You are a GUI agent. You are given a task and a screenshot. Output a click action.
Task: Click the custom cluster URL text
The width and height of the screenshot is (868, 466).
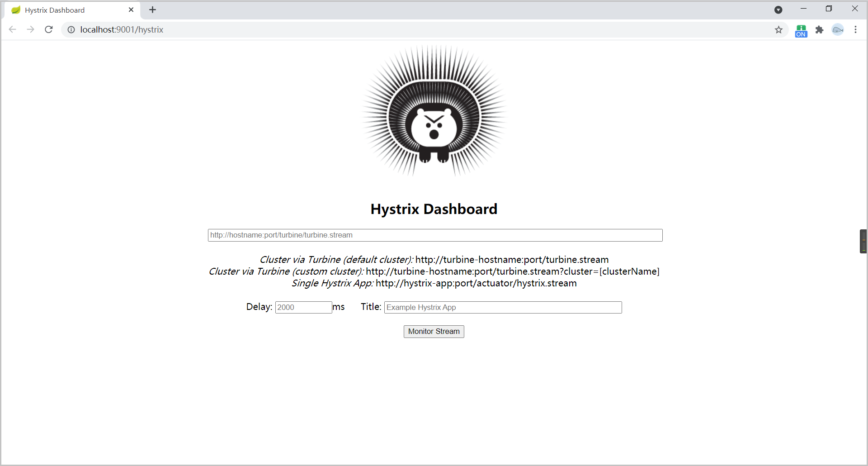[x=513, y=271]
